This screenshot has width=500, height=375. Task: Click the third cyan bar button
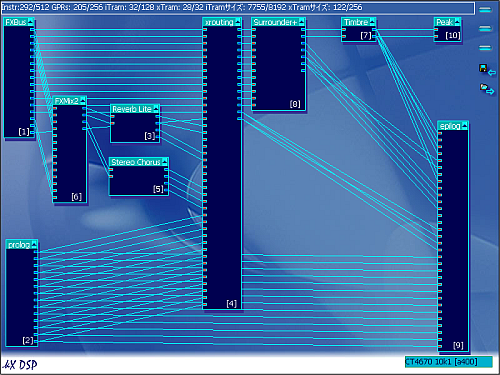485,48
